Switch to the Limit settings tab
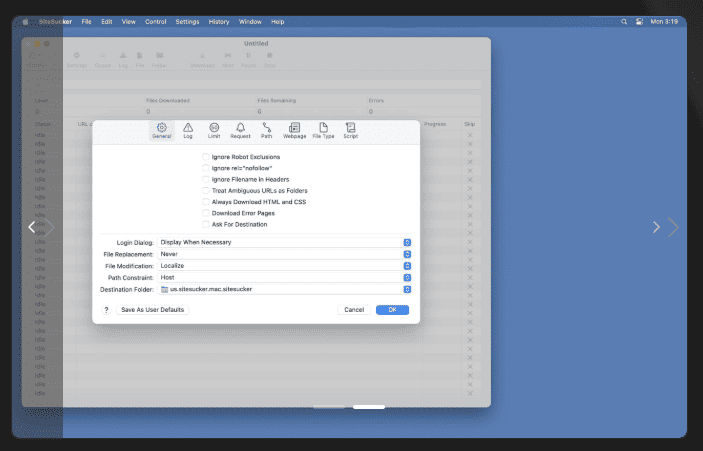 click(214, 130)
